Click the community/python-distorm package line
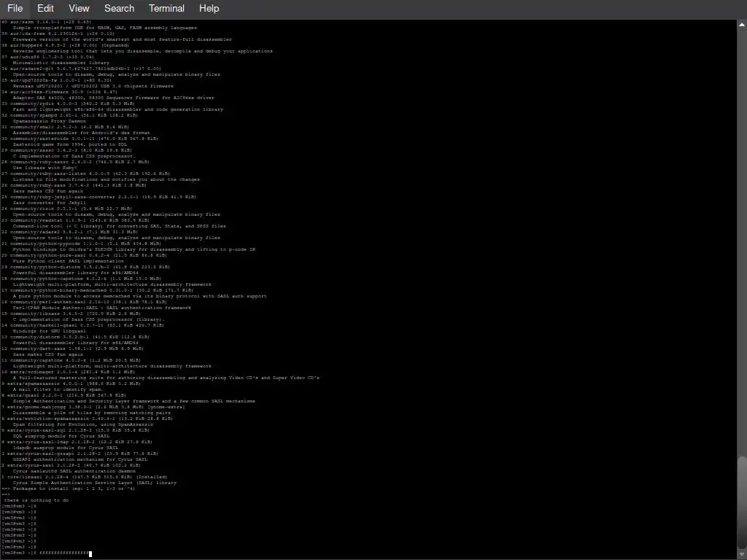The height and width of the screenshot is (560, 747). [85, 267]
